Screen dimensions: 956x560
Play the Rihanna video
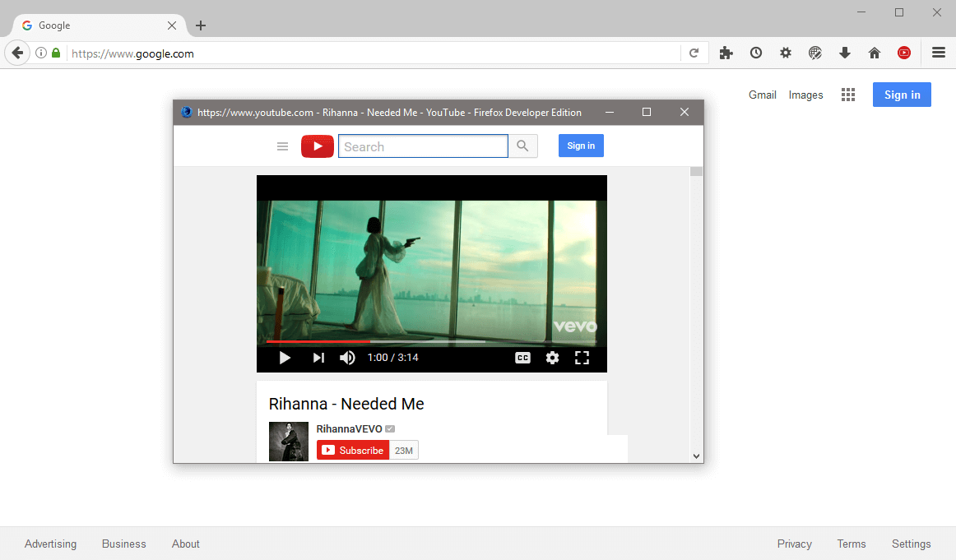click(x=284, y=358)
